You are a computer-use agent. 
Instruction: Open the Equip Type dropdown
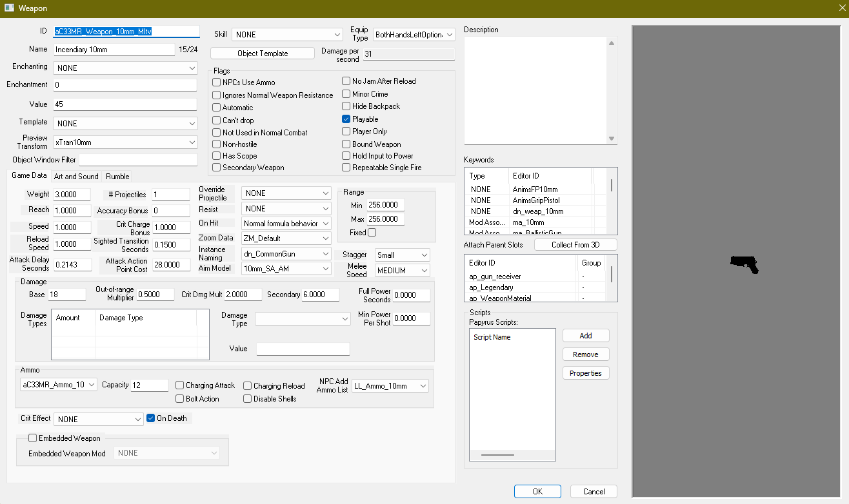pos(414,35)
